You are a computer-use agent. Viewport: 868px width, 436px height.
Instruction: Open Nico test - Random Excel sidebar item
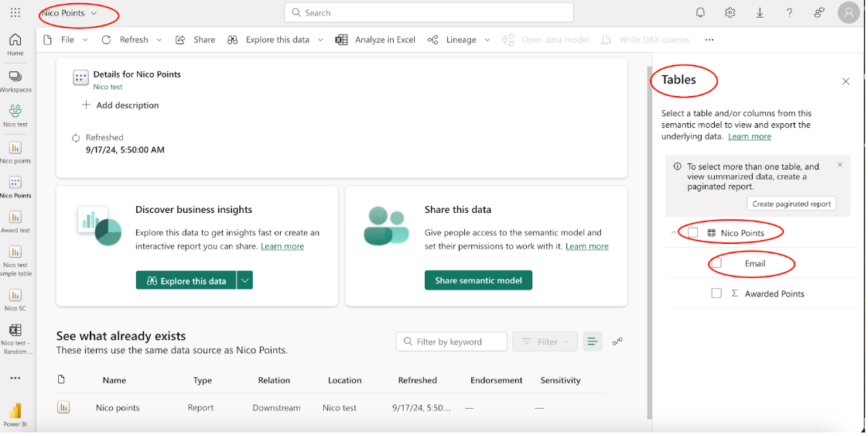coord(15,339)
